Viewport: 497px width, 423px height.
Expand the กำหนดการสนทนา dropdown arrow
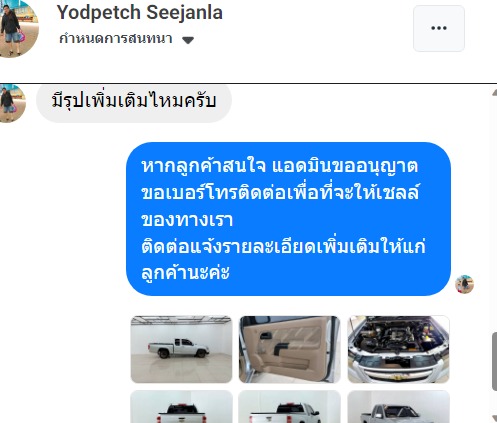(188, 40)
